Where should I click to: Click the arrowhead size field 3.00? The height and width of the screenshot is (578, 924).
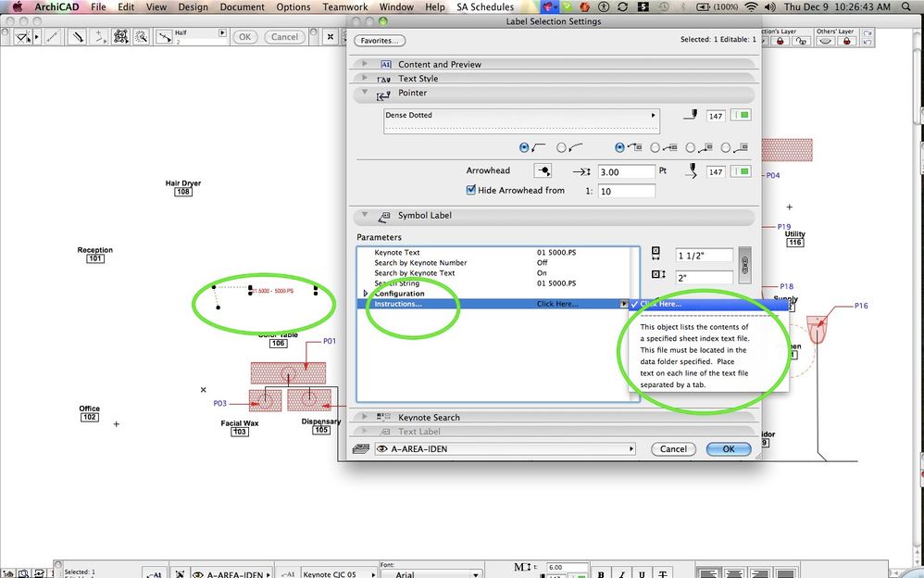(x=627, y=171)
